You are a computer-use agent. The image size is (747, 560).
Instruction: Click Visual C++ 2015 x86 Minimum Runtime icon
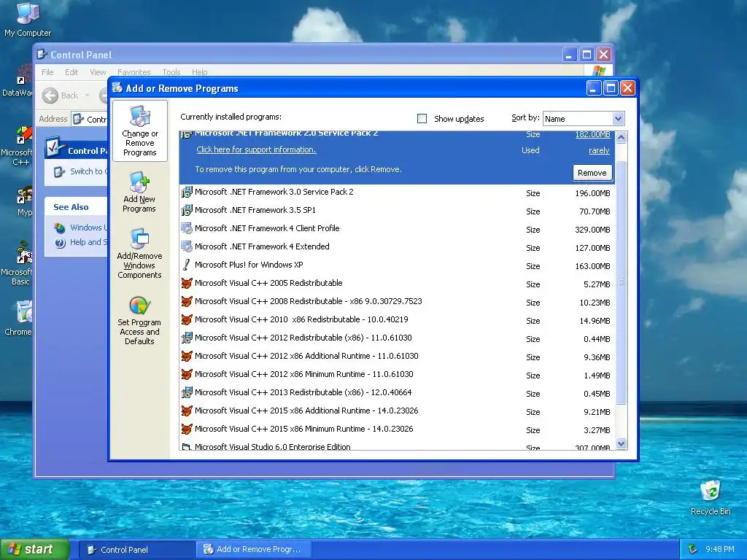pos(187,429)
